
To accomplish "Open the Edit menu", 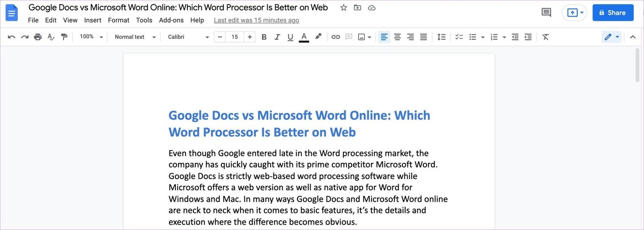I will pyautogui.click(x=51, y=20).
